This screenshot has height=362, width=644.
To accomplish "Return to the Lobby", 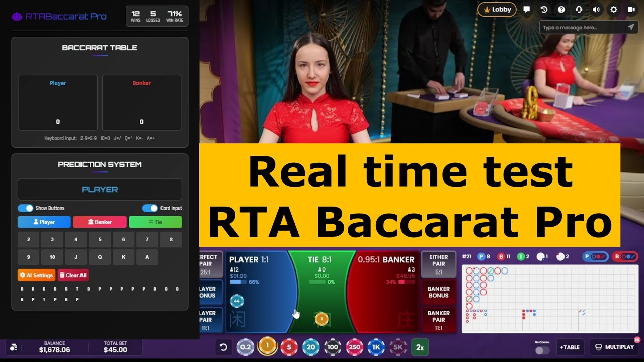I will [497, 9].
